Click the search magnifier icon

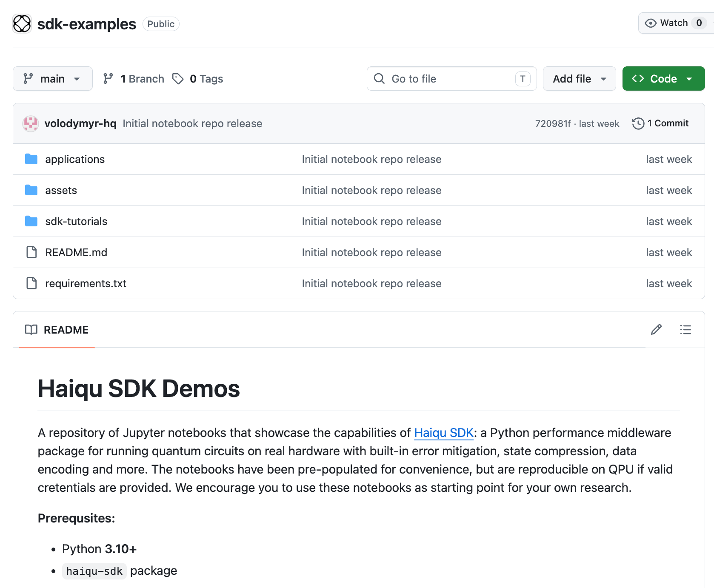[379, 79]
